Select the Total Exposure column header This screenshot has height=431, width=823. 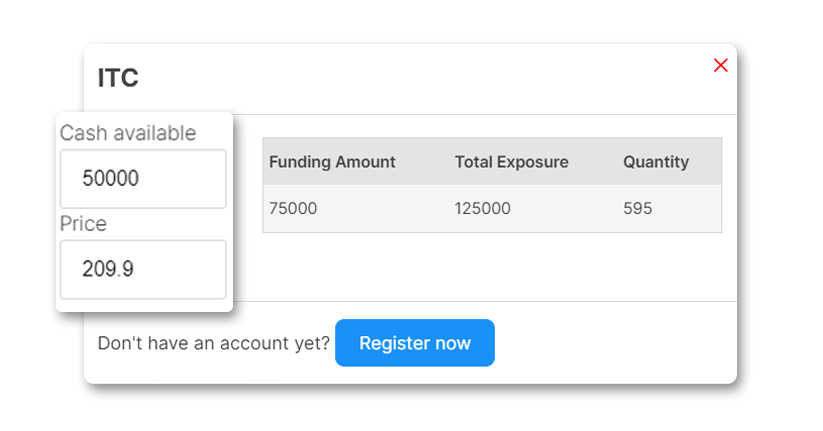click(511, 162)
